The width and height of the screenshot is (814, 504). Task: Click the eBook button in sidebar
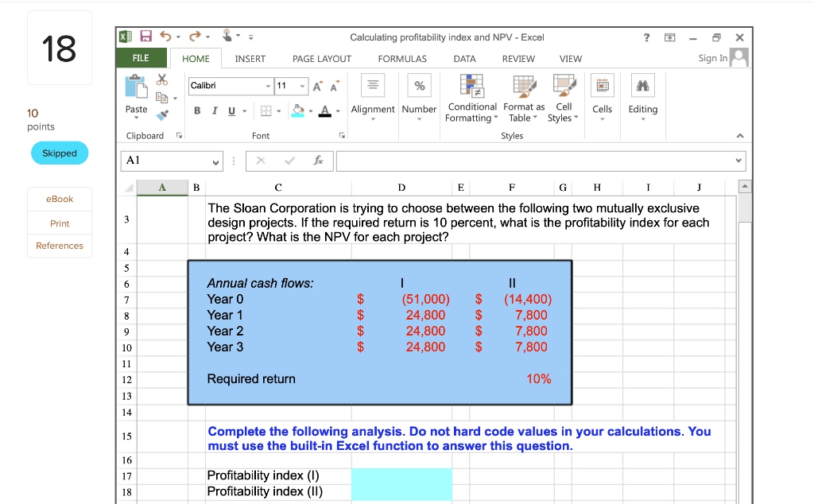coord(60,199)
